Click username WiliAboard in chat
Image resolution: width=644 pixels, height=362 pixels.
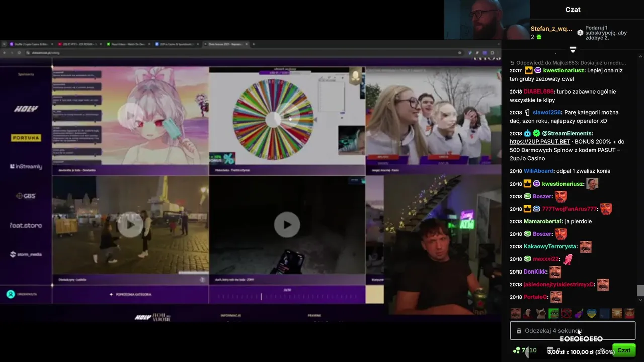tap(538, 171)
